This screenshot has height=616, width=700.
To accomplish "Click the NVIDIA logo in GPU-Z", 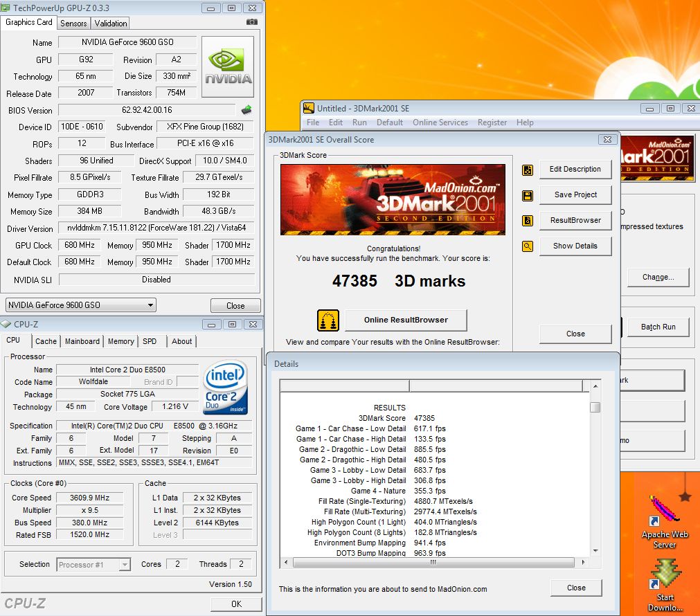I will click(x=228, y=66).
